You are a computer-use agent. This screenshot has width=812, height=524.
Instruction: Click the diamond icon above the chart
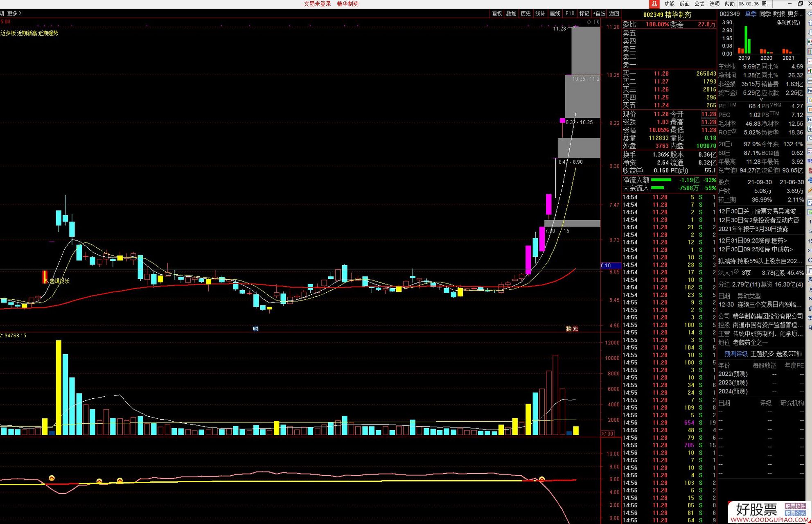589,22
